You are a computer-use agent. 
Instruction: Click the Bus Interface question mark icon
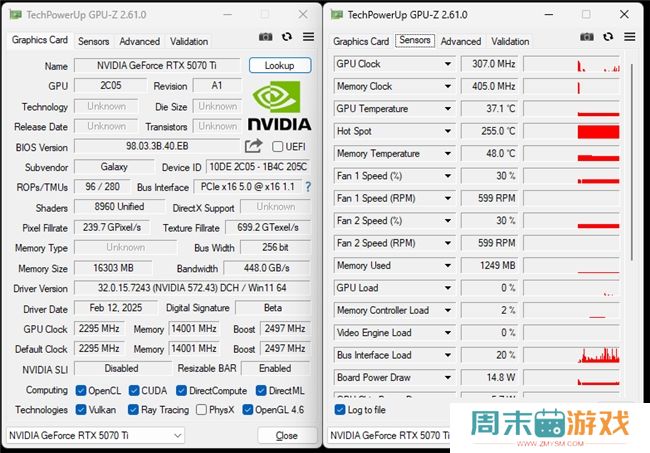(x=308, y=187)
